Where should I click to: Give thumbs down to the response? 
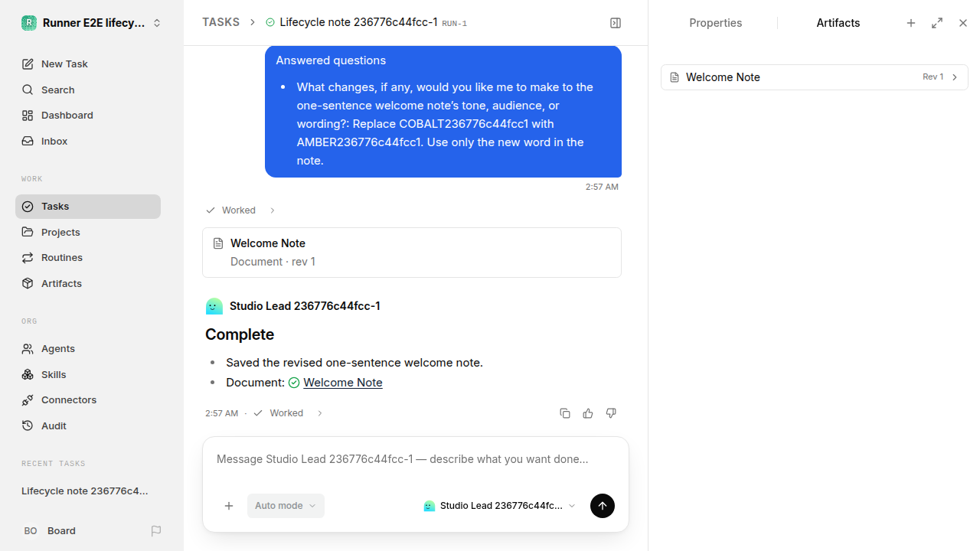coord(611,413)
